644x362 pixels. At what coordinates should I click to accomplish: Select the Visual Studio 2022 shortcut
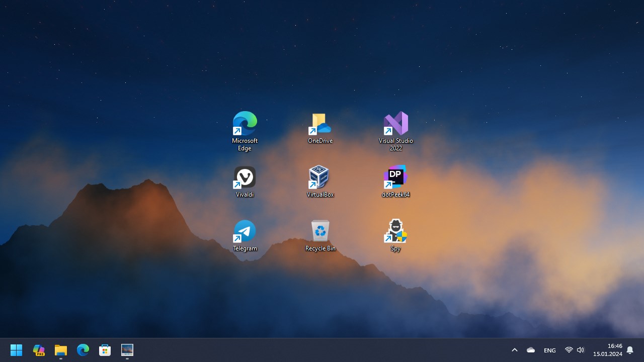click(x=396, y=131)
